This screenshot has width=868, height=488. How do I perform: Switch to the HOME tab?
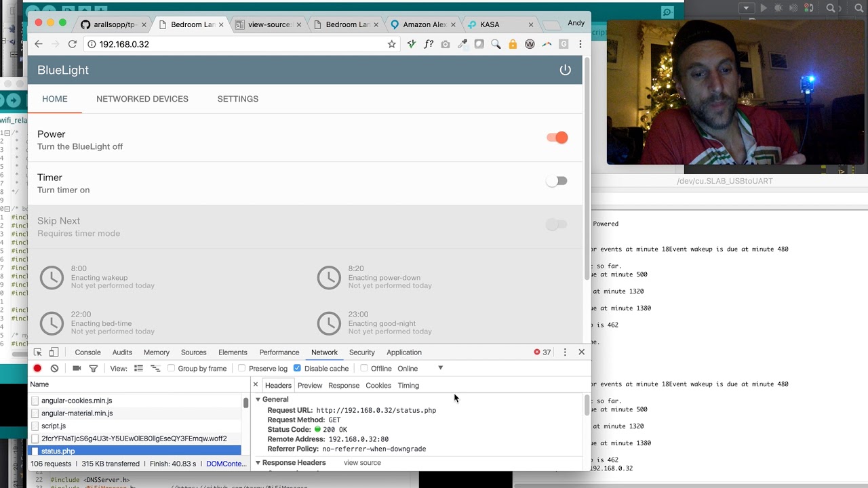(x=55, y=99)
